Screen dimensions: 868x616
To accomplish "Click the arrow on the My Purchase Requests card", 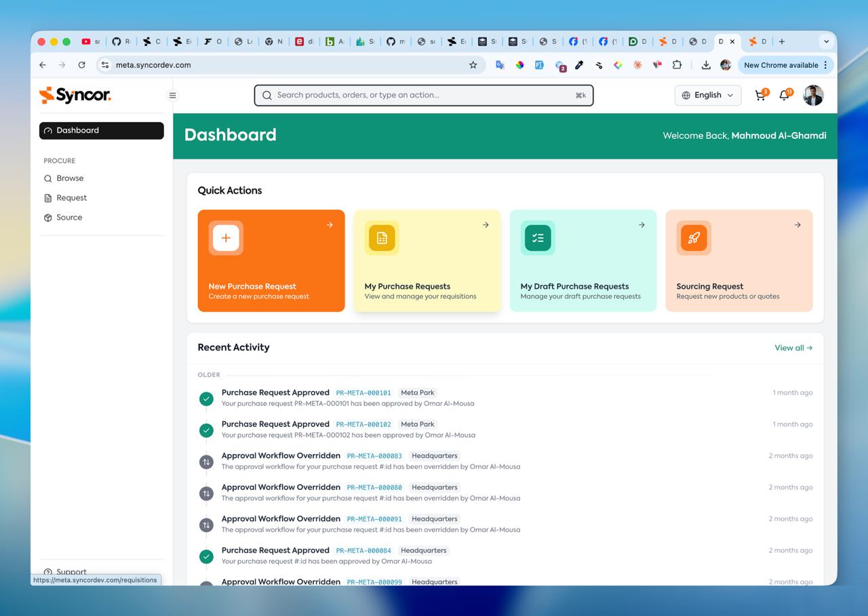I will tap(486, 225).
